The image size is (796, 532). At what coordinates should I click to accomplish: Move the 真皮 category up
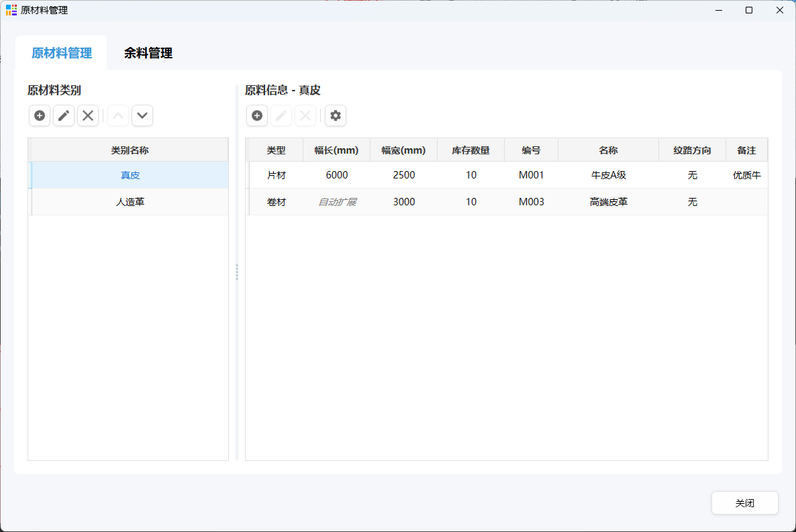point(117,115)
